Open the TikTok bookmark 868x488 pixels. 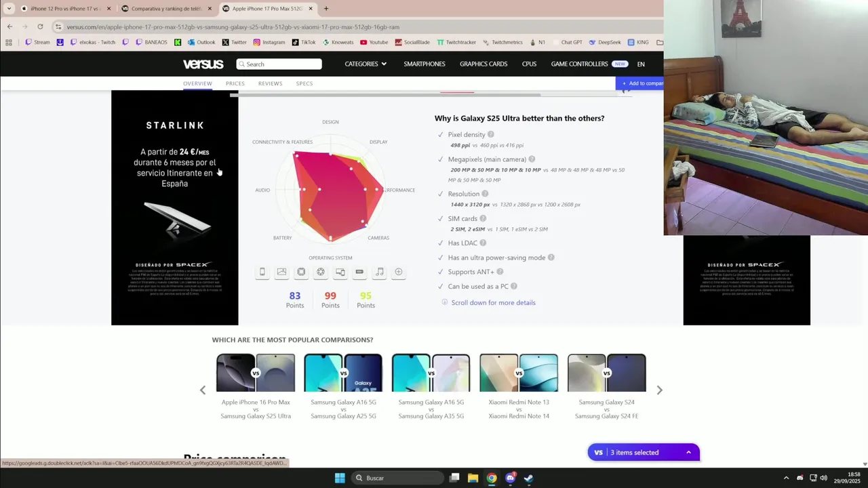tap(304, 42)
